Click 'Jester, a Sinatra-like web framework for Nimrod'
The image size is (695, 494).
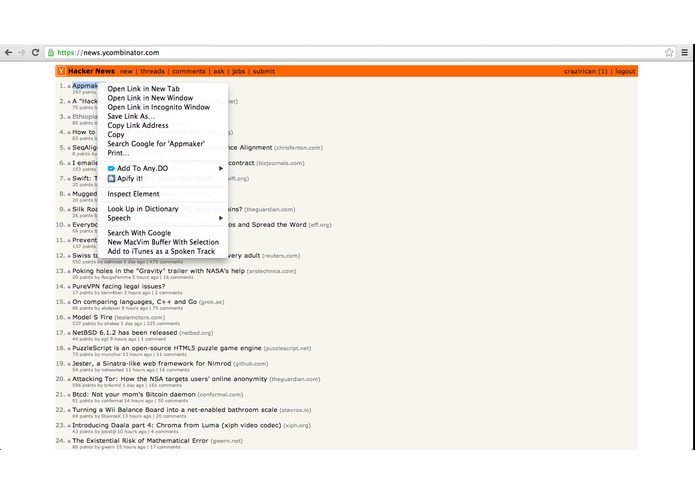(152, 363)
